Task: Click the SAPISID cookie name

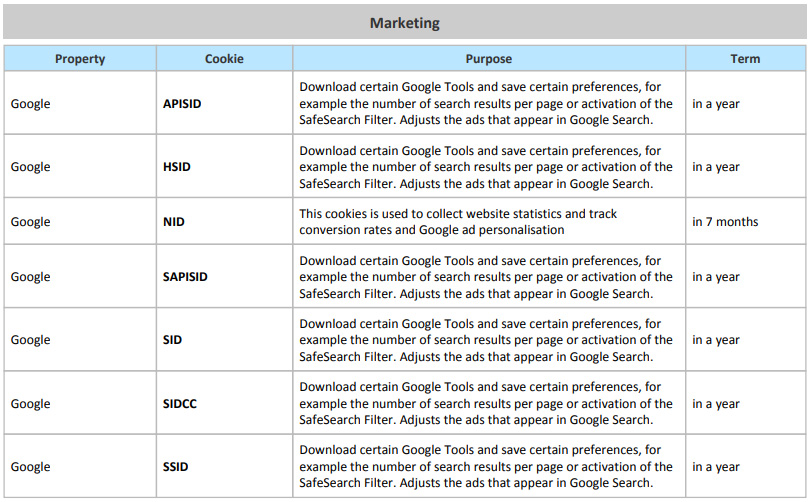Action: coord(185,277)
